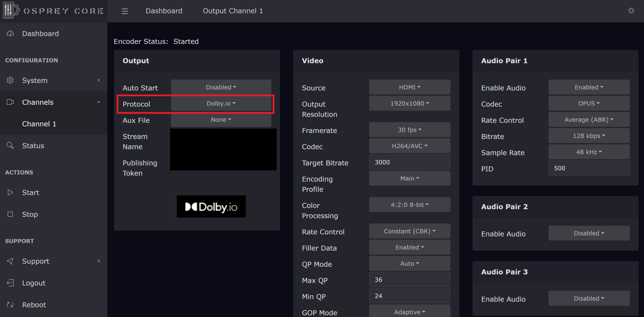Click Logout in the sidebar

(33, 283)
